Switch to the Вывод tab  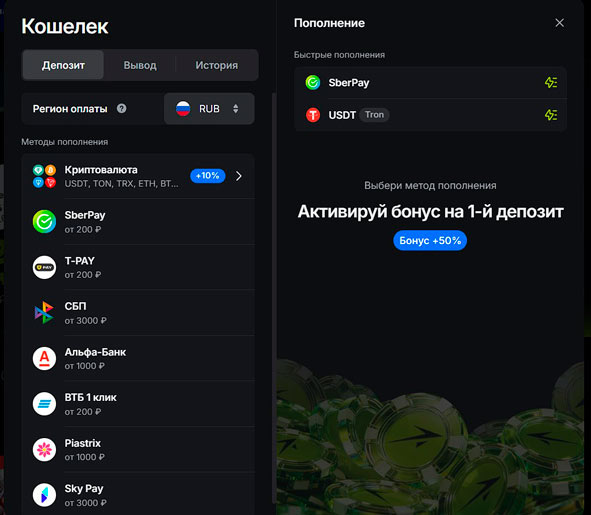coord(140,65)
